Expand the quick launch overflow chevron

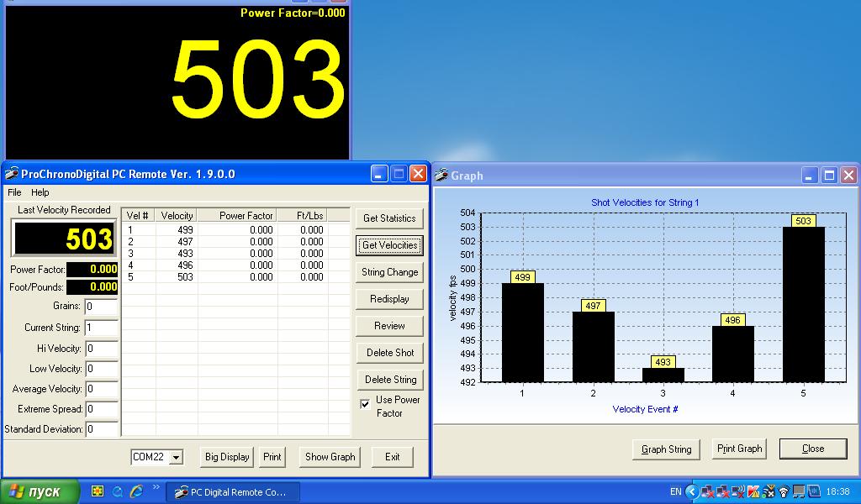156,488
